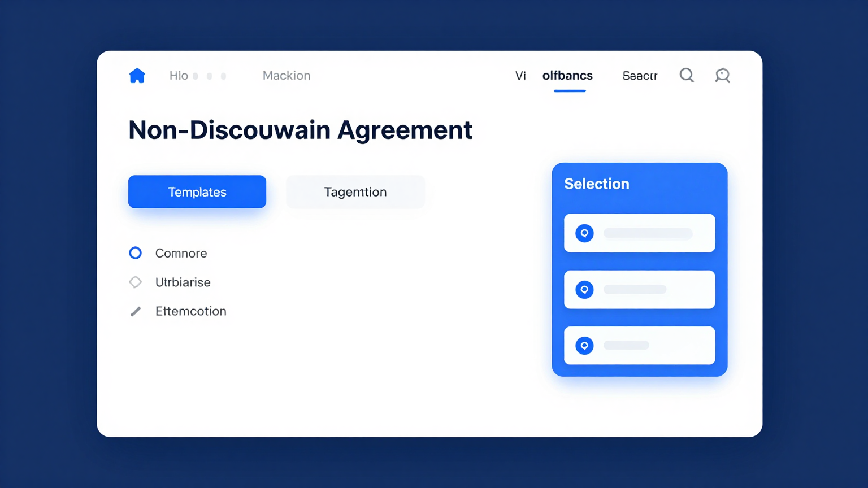The height and width of the screenshot is (488, 868).
Task: Select the olfbancs tab
Action: click(567, 76)
